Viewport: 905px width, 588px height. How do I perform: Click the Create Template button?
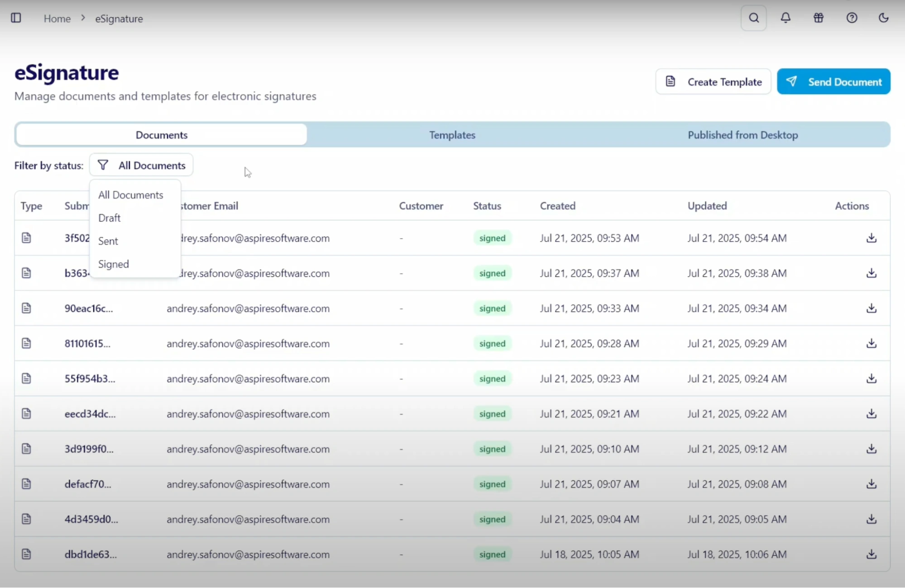pos(713,81)
